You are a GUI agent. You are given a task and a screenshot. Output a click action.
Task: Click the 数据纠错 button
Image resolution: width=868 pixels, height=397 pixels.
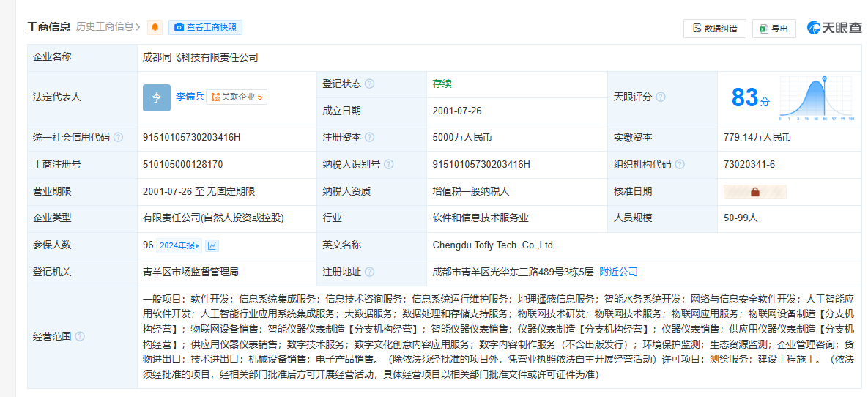tap(715, 29)
